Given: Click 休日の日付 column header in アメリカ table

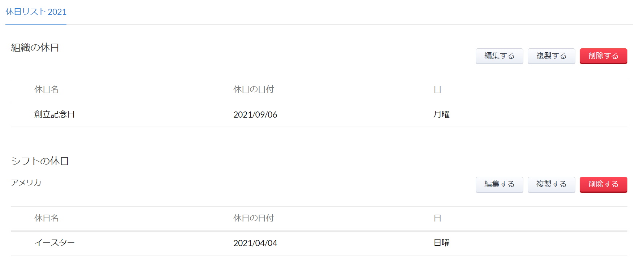Looking at the screenshot, I should [253, 218].
